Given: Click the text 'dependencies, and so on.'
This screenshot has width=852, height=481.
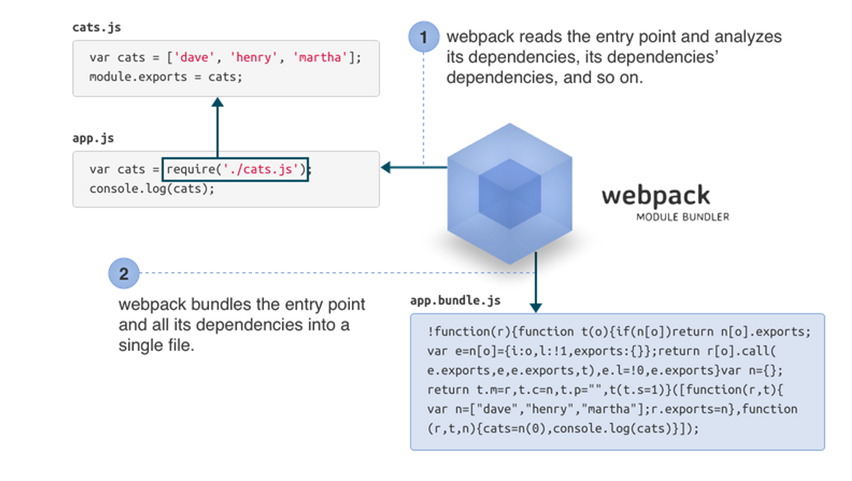Looking at the screenshot, I should coord(544,78).
